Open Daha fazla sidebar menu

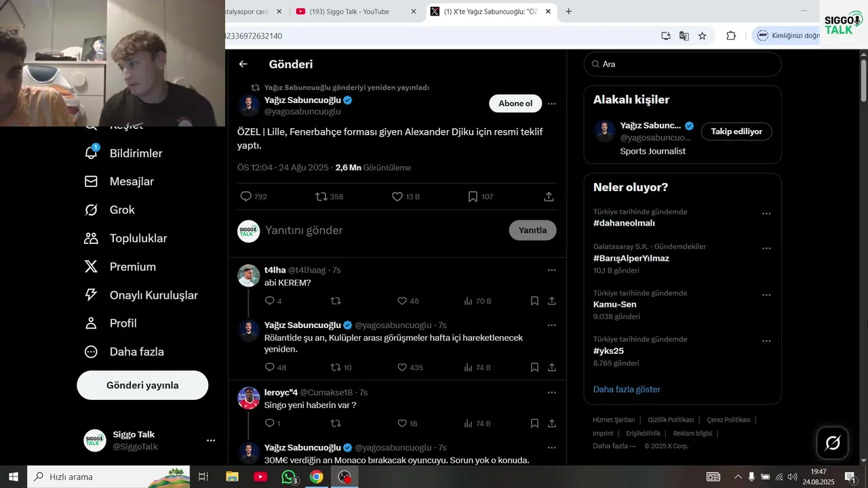123,352
